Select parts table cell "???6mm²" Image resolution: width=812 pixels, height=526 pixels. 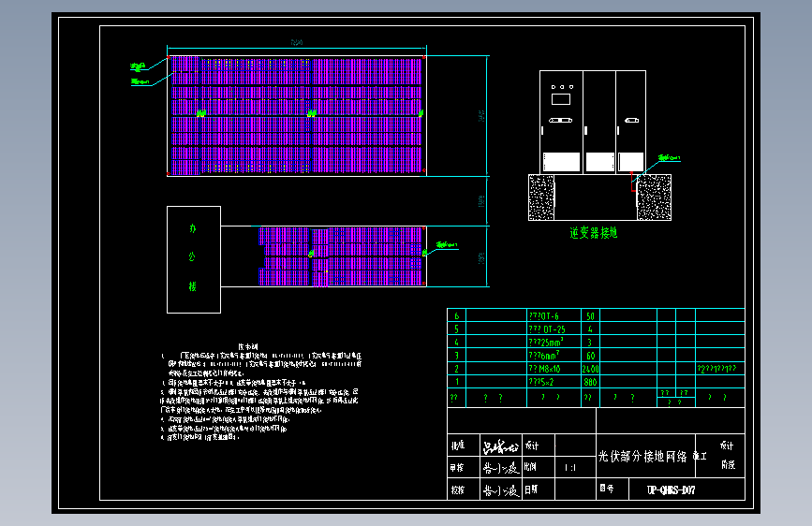pos(544,355)
